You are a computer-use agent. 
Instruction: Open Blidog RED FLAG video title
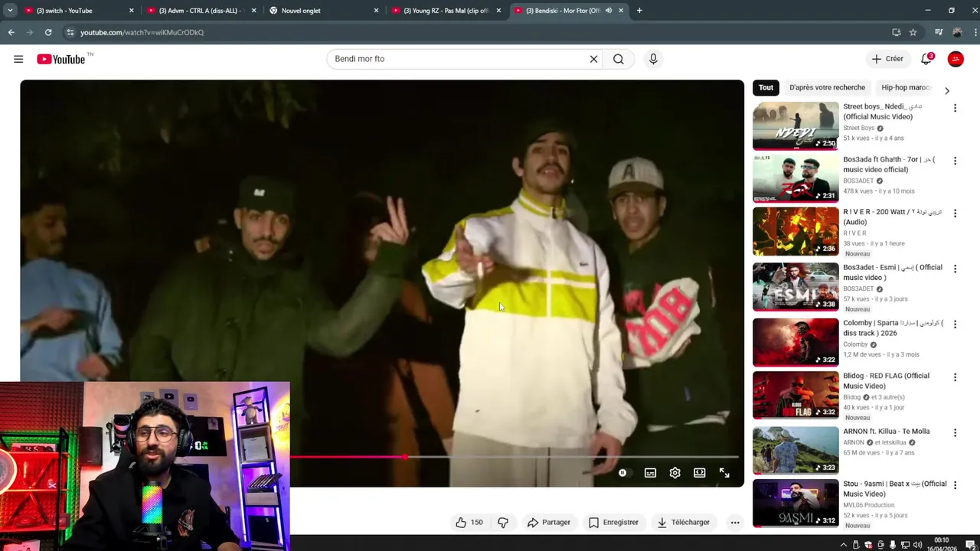[886, 380]
